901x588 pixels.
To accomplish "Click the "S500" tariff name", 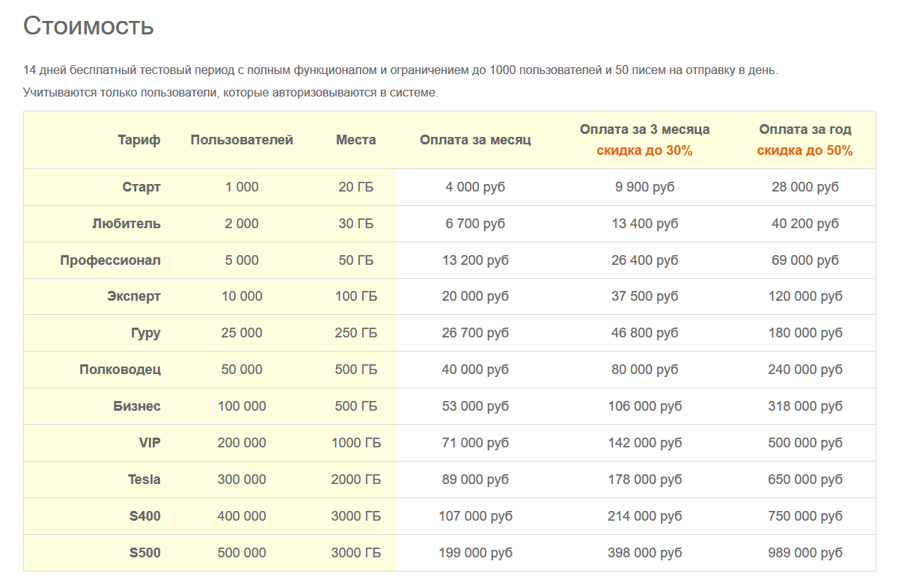I will click(x=145, y=553).
